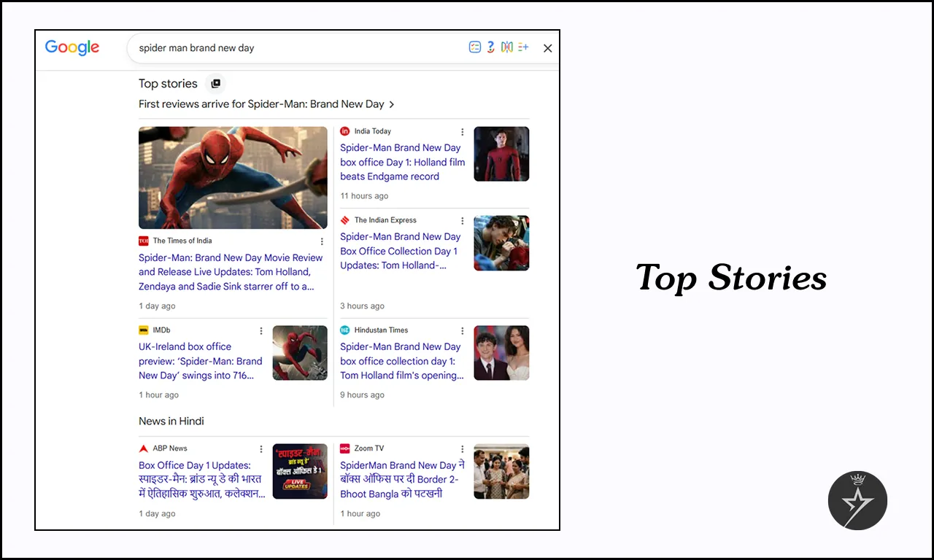The height and width of the screenshot is (560, 934).
Task: Click the Indian Express story thumbnail
Action: 501,243
